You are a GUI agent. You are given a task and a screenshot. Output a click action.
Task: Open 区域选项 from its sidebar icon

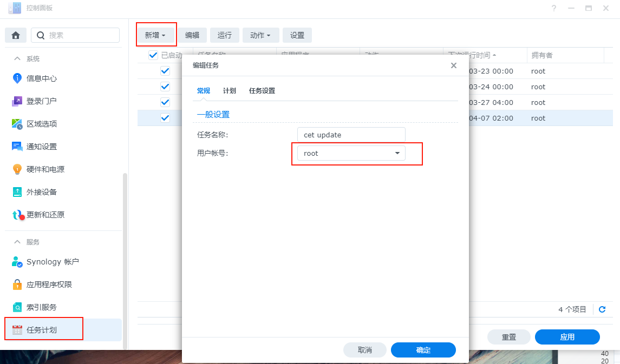(x=17, y=124)
